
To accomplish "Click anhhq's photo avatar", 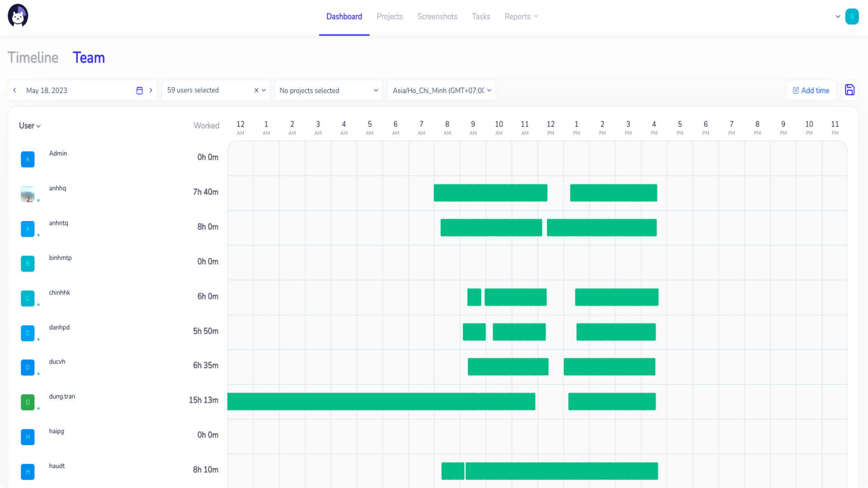I will (28, 194).
